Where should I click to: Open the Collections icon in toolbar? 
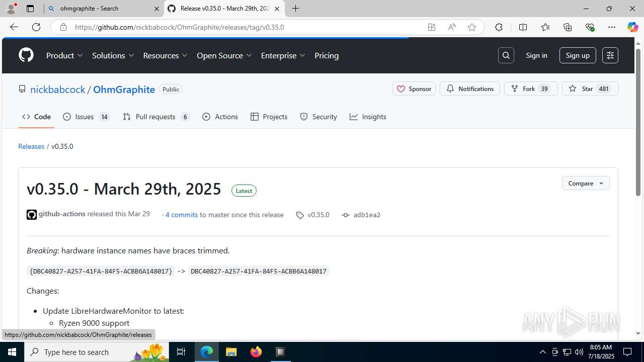pos(568,27)
